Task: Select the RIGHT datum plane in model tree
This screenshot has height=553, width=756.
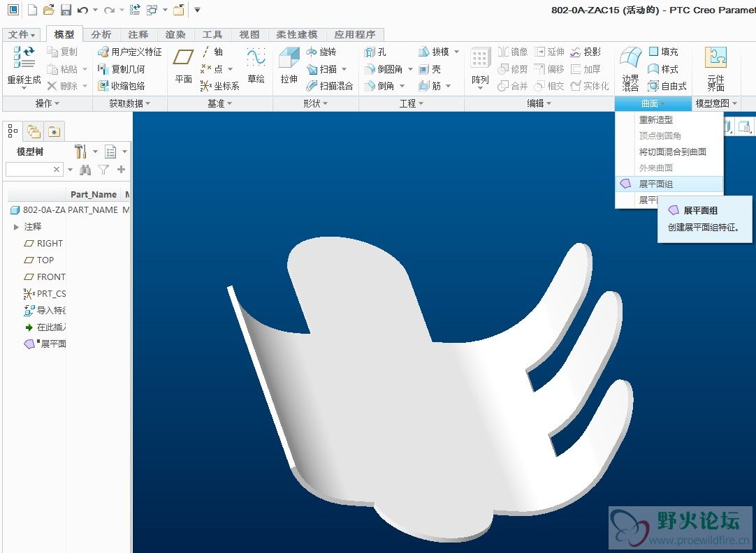Action: 43,243
